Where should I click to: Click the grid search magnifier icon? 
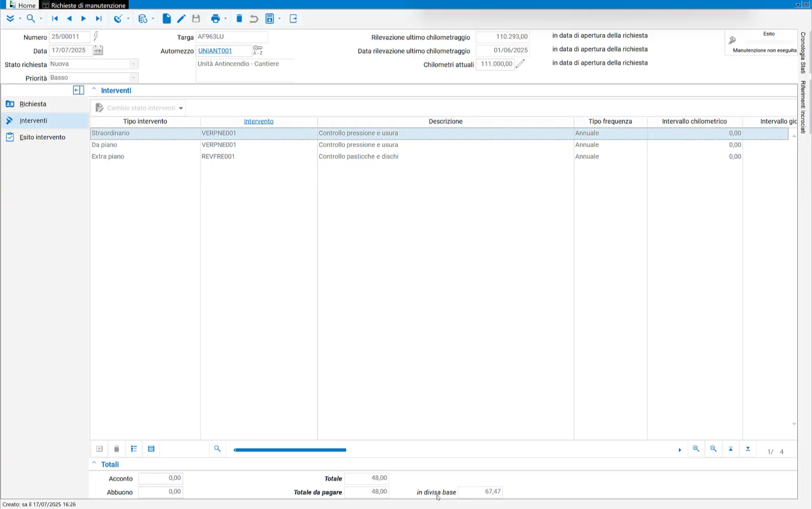(217, 449)
